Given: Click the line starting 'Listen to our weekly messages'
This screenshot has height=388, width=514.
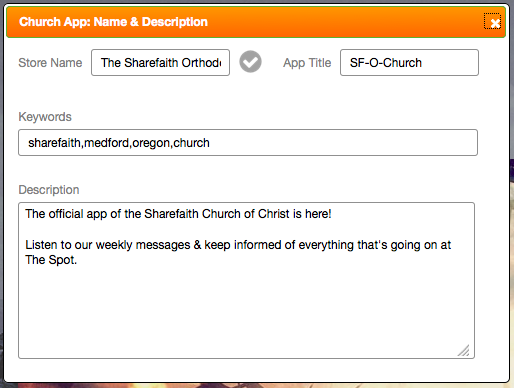Looking at the screenshot, I should coord(238,245).
